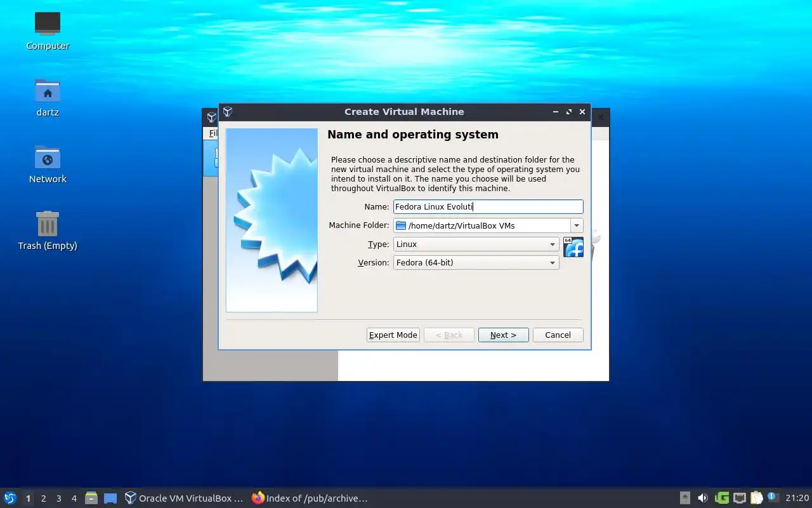Switch to workspace 1
Screen dimensions: 812x508
click(28, 498)
